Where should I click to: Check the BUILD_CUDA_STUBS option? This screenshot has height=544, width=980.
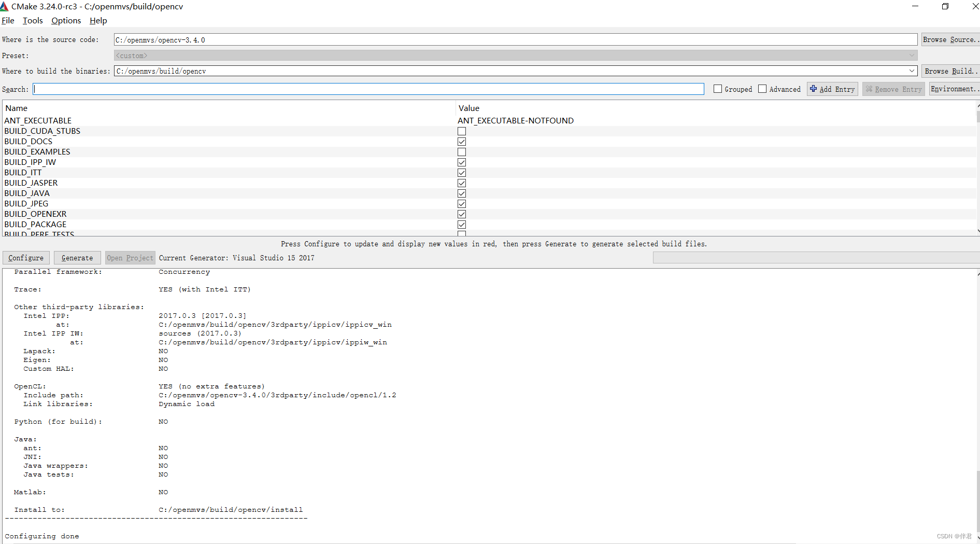[462, 131]
